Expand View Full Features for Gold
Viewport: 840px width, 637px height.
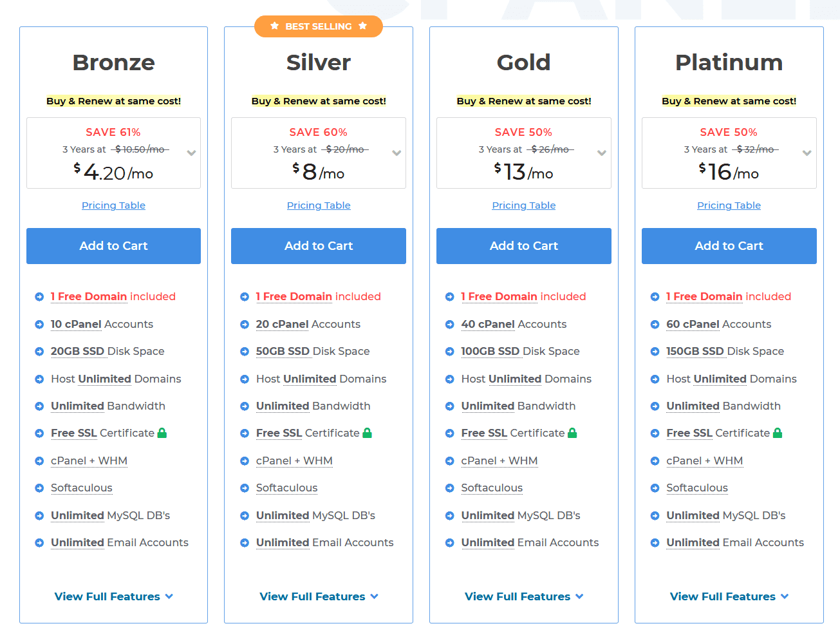(x=524, y=596)
